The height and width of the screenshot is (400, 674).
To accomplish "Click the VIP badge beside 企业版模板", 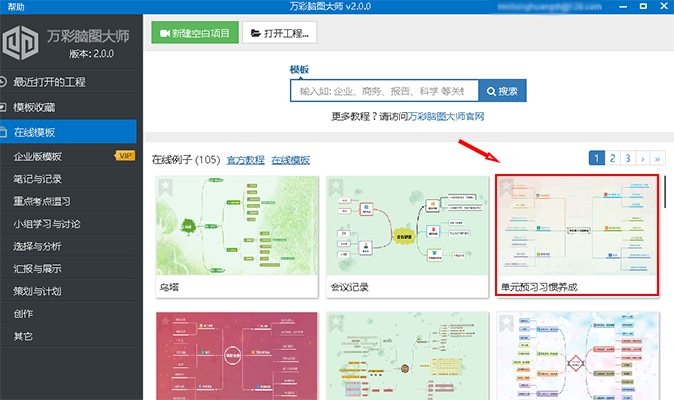I will coord(125,155).
